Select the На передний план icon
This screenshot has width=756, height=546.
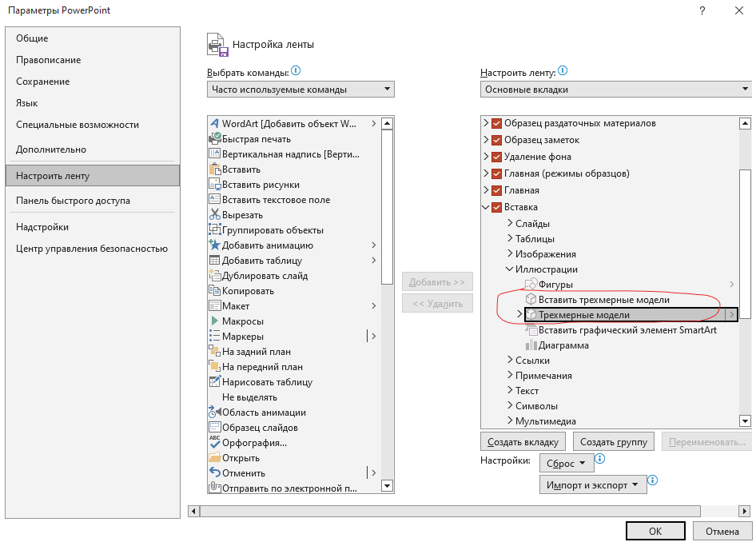(x=214, y=367)
